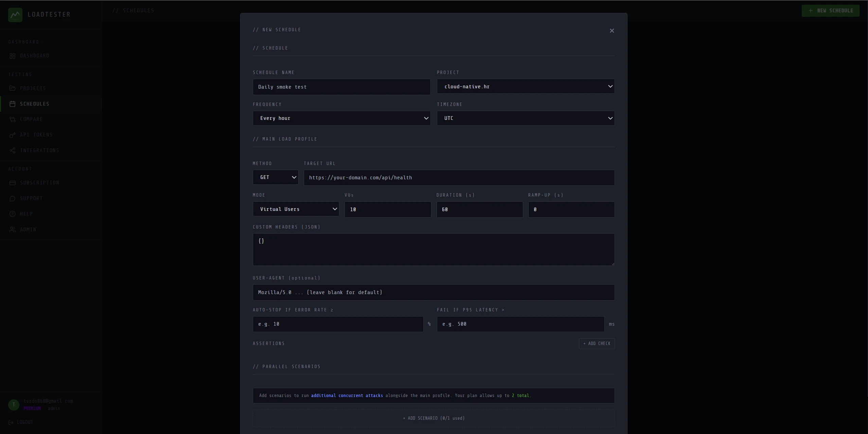Click the + Add Scenario button
Viewport: 868px width, 434px height.
[433, 418]
